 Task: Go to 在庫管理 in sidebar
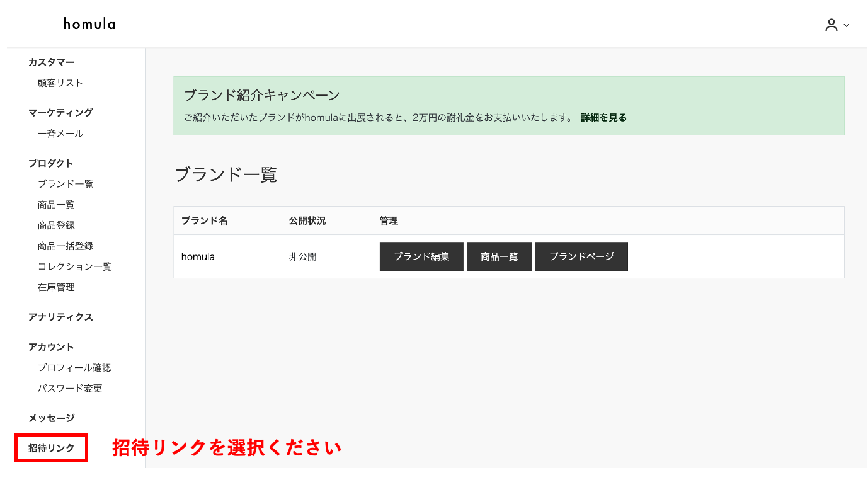click(56, 287)
